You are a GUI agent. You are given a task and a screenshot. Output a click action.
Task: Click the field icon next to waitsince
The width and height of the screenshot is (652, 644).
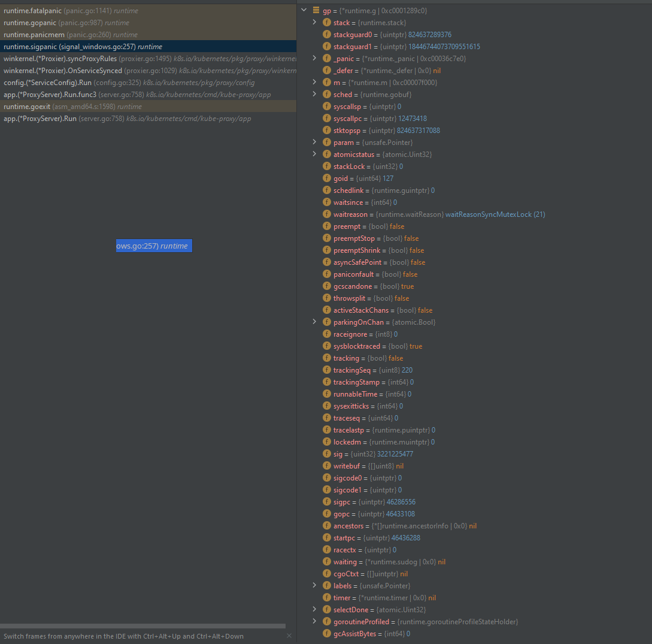coord(327,202)
